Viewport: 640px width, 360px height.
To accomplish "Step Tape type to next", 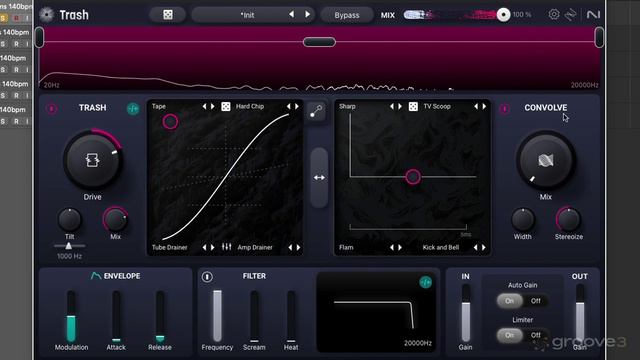I will 213,107.
